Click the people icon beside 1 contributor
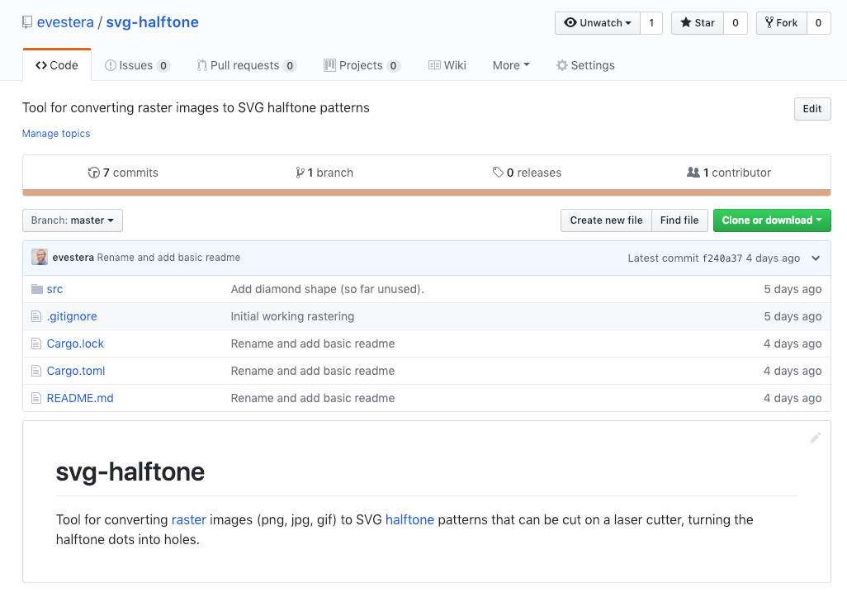This screenshot has width=847, height=616. click(693, 173)
